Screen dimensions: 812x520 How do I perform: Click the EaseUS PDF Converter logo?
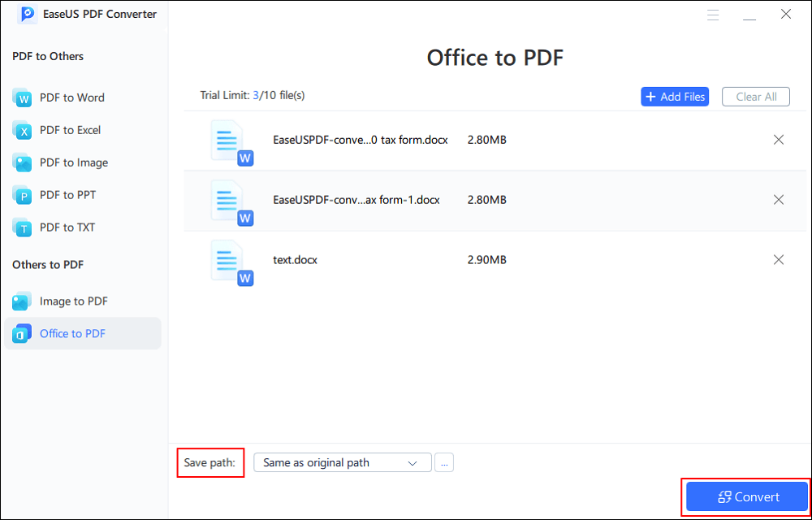pyautogui.click(x=81, y=14)
